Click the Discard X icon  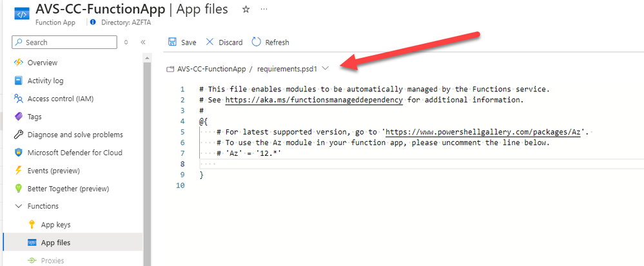tap(210, 42)
